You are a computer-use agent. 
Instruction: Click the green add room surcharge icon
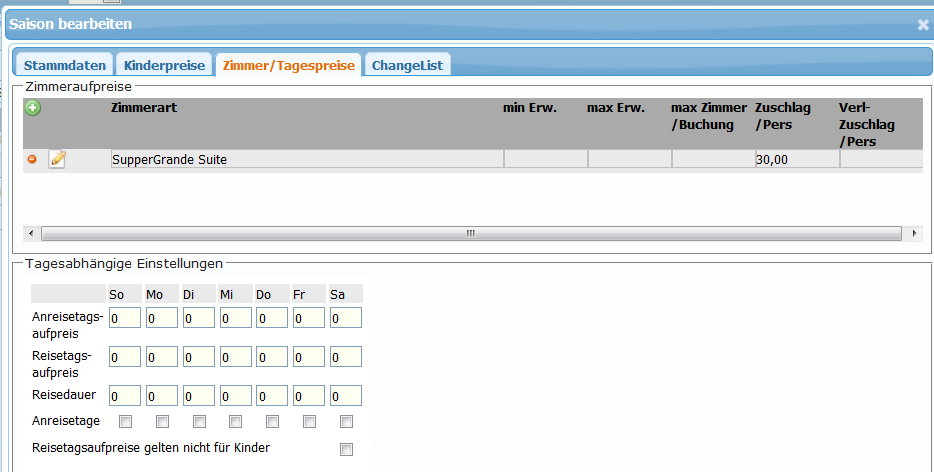pyautogui.click(x=32, y=108)
